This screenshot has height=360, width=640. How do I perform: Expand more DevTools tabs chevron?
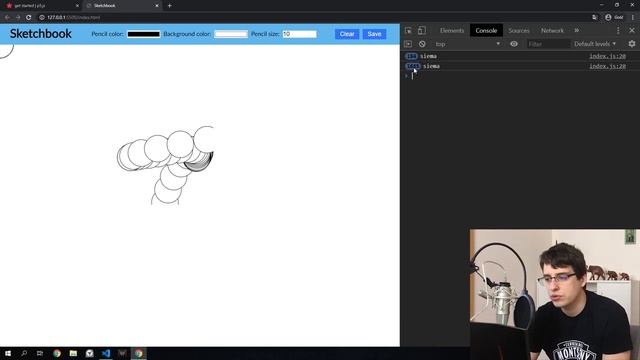coord(576,31)
